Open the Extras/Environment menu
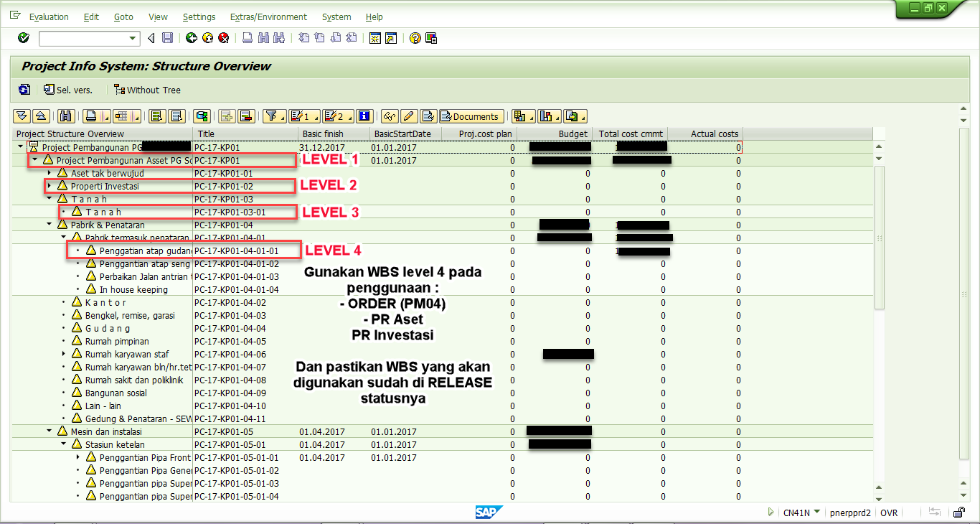 pyautogui.click(x=268, y=17)
